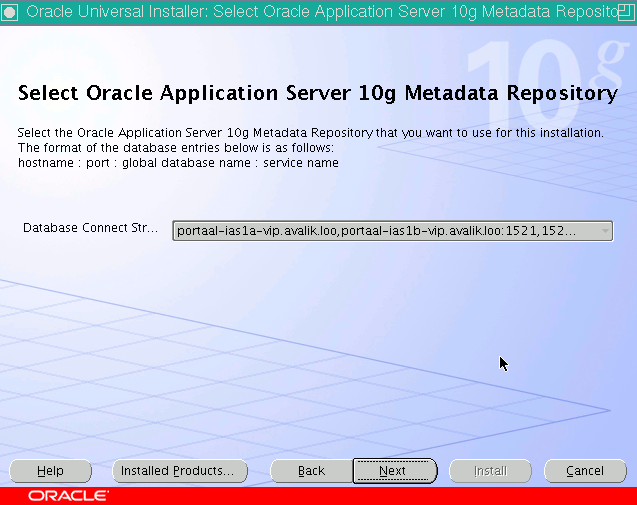
Task: Click the Database Connect Str... label
Action: coord(90,228)
